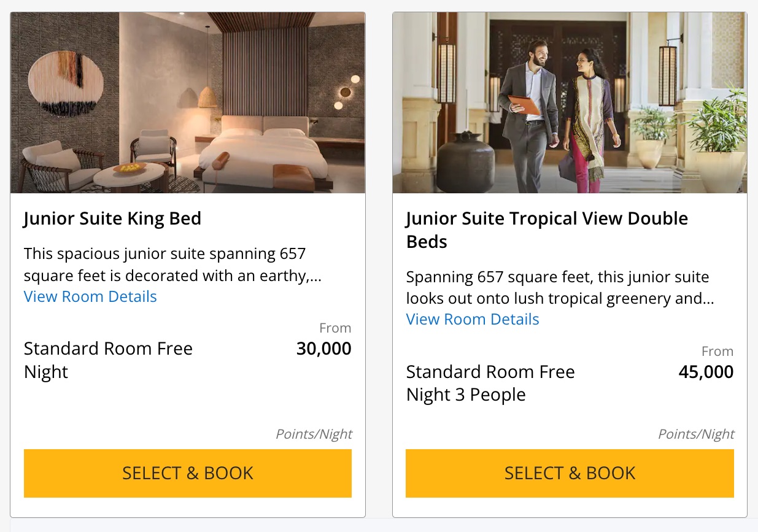758x532 pixels.
Task: Click the man in the suit in the photo
Action: [529, 110]
